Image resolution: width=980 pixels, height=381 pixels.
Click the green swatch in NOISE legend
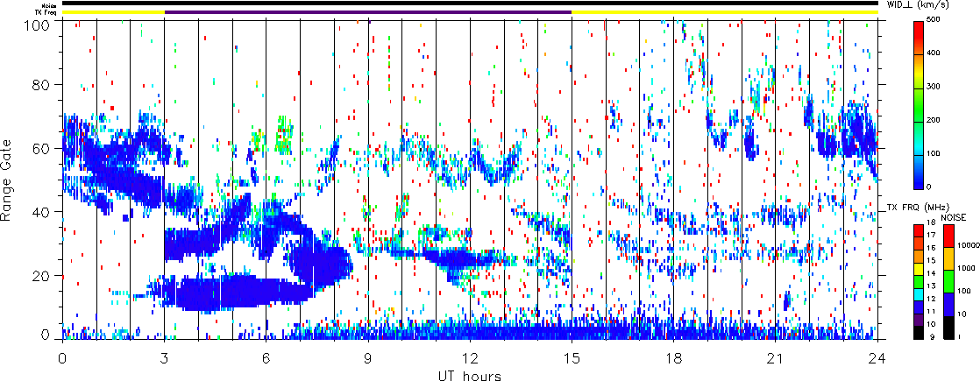(x=948, y=280)
